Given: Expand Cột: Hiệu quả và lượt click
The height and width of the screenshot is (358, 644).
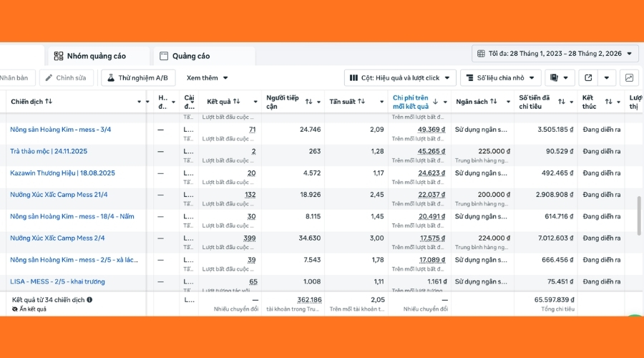Looking at the screenshot, I should pyautogui.click(x=400, y=77).
